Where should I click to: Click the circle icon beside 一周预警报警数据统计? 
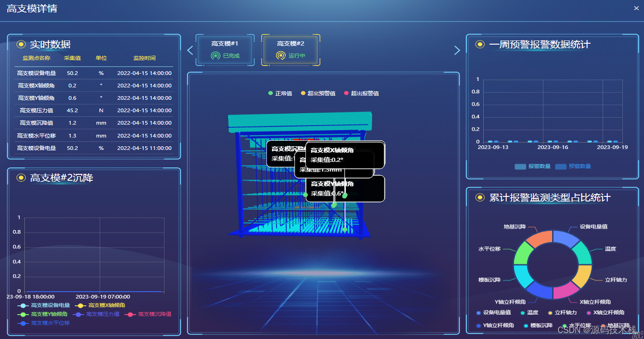pos(480,44)
